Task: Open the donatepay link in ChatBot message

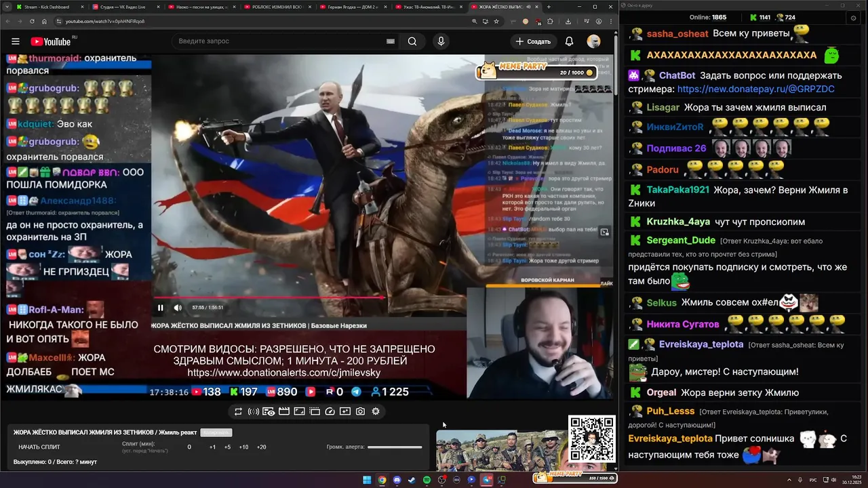Action: [x=755, y=89]
